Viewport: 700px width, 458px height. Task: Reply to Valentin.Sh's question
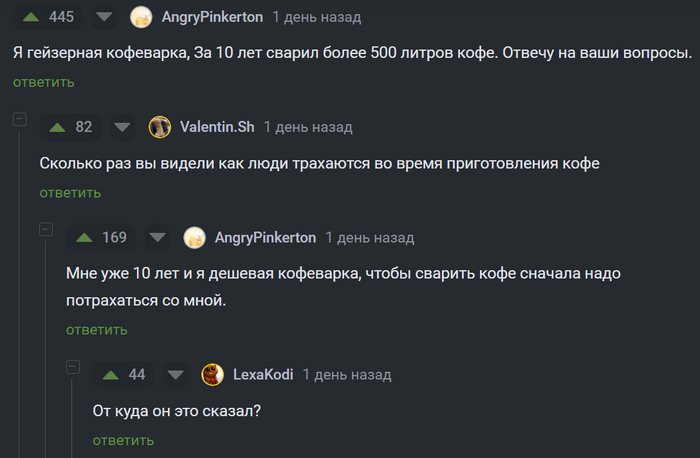[70, 192]
